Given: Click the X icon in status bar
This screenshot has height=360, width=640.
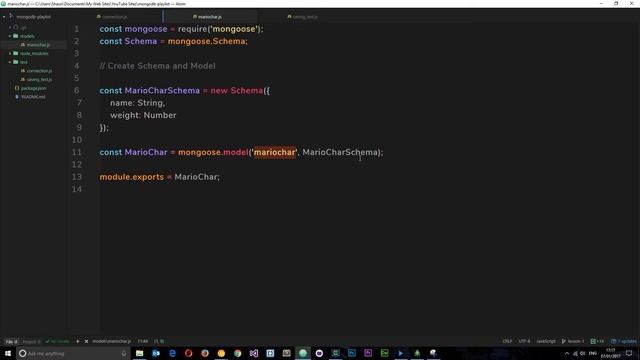Looking at the screenshot, I should tap(86, 341).
